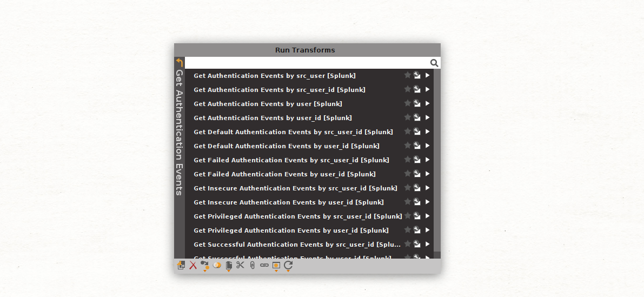
Task: Select 'Get Authentication Events by user_id [Splunk]' text
Action: pyautogui.click(x=273, y=118)
